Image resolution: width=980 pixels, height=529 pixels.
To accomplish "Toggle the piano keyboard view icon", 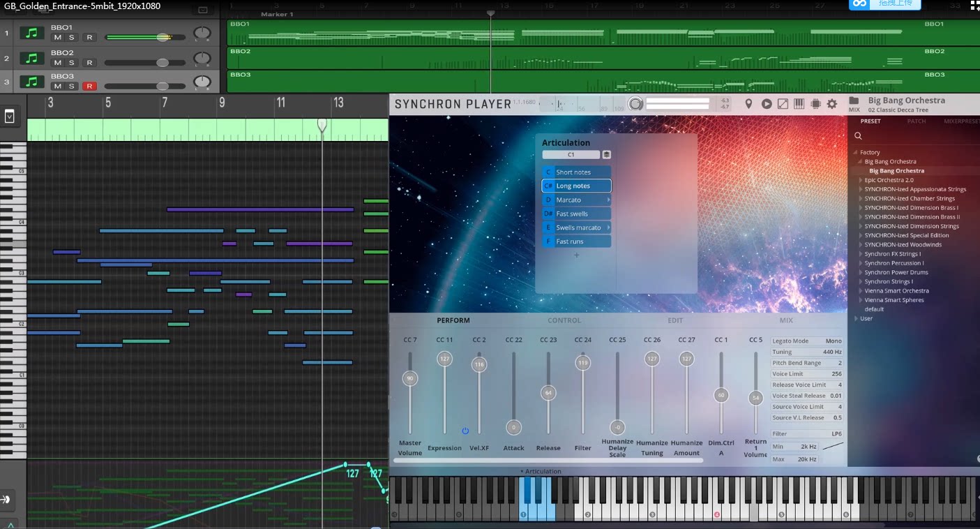I will point(799,104).
